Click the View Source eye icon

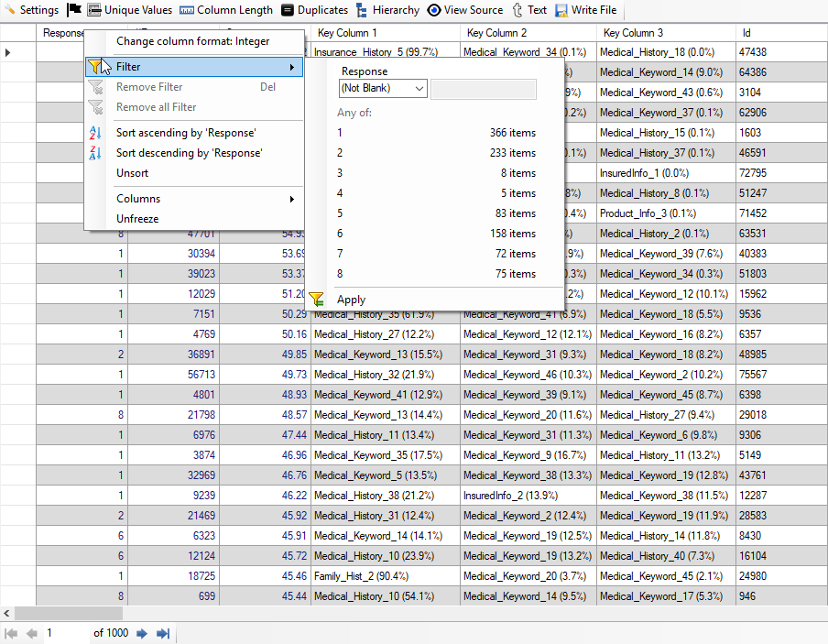pyautogui.click(x=434, y=10)
